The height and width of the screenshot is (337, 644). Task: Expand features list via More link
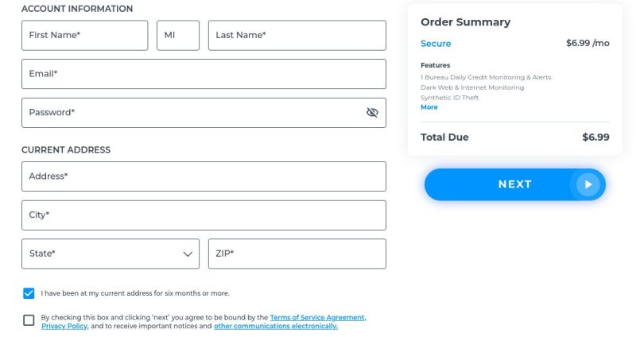[x=429, y=107]
